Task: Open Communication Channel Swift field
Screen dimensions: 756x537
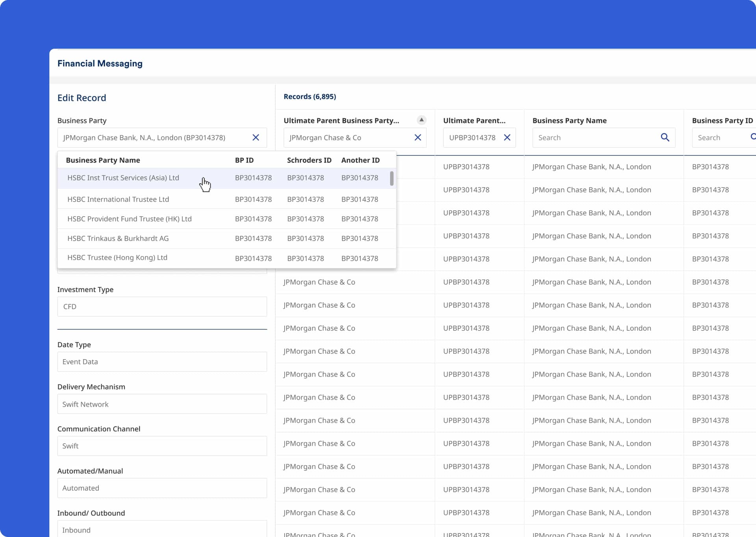Action: [162, 446]
